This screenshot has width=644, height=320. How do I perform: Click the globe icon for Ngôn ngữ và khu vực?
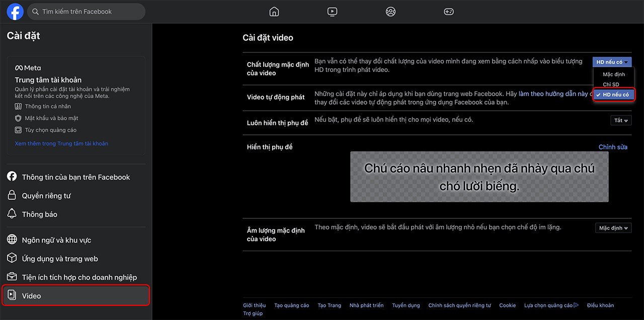(12, 239)
